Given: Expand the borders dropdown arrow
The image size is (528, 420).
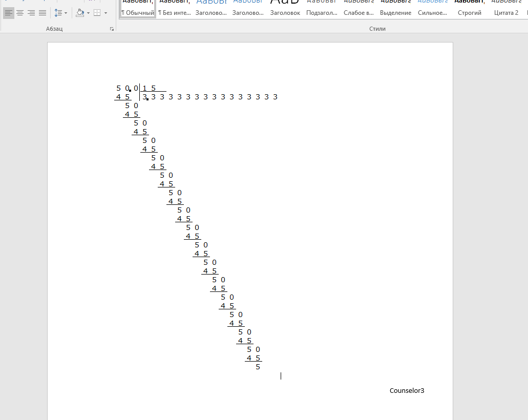Looking at the screenshot, I should (x=105, y=13).
